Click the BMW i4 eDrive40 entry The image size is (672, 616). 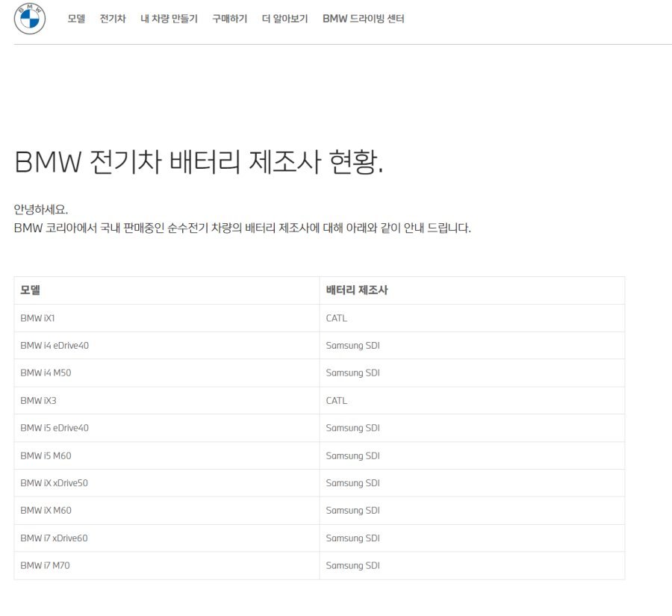(x=56, y=345)
